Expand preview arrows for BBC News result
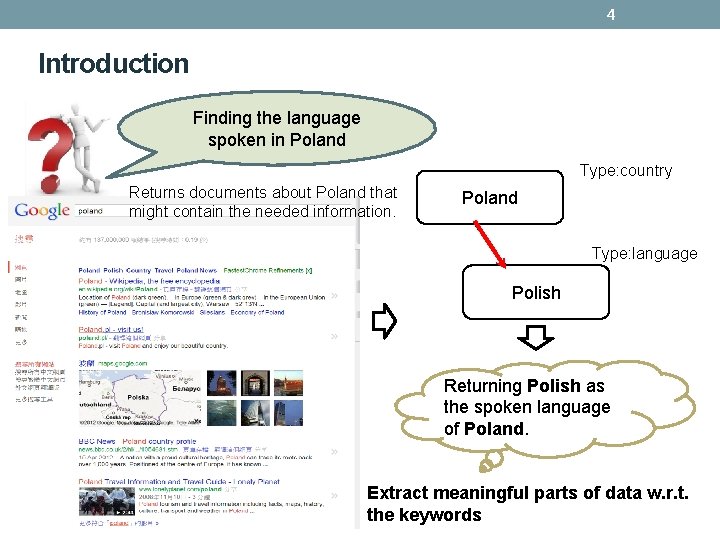This screenshot has height=540, width=720. click(x=334, y=452)
